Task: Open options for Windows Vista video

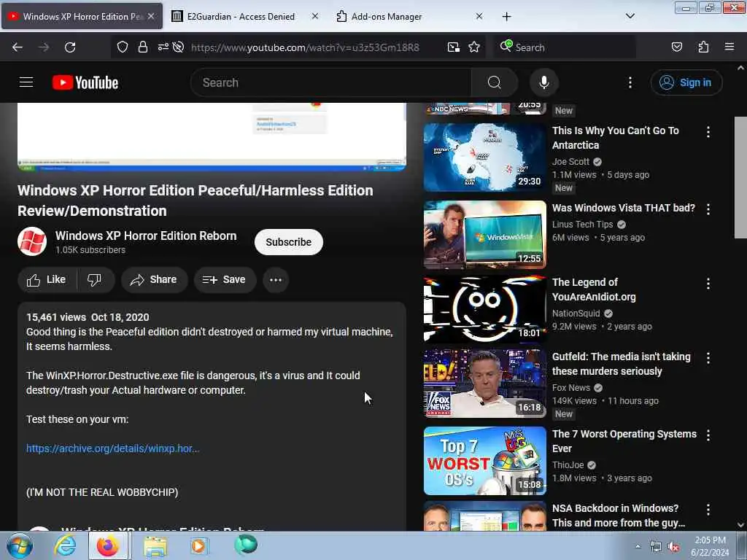Action: click(x=708, y=209)
